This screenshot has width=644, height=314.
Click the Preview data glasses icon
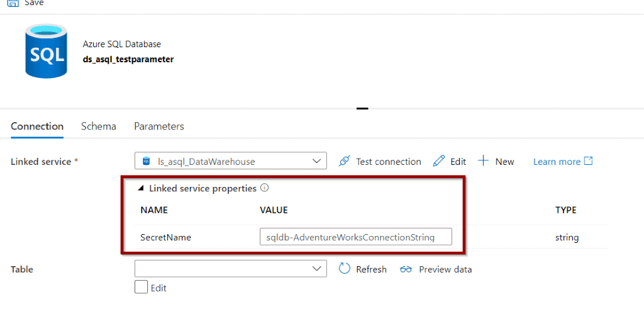406,269
